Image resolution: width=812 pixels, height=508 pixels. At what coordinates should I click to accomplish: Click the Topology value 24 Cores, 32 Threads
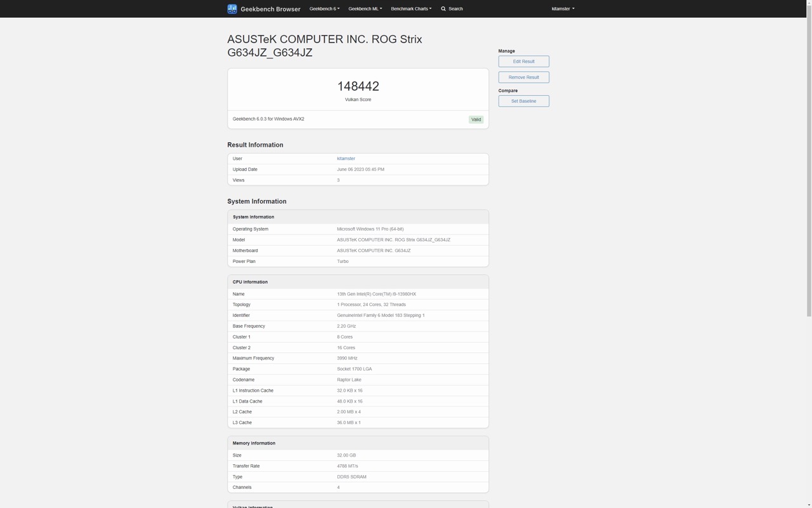[x=371, y=305]
